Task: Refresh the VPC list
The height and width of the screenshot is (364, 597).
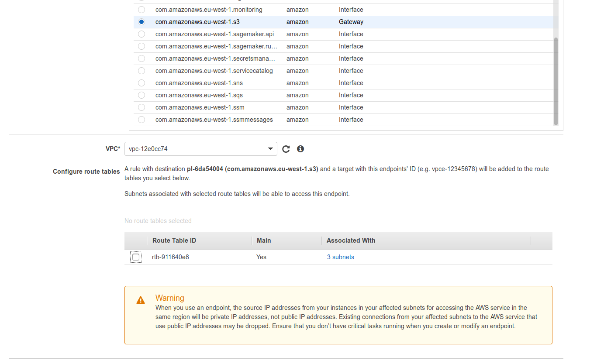Action: (x=286, y=149)
